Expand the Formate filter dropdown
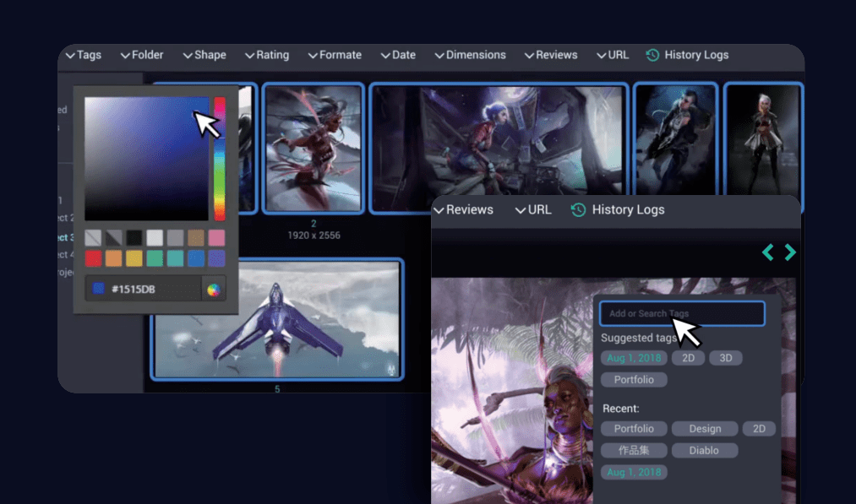The width and height of the screenshot is (856, 504). click(x=335, y=55)
